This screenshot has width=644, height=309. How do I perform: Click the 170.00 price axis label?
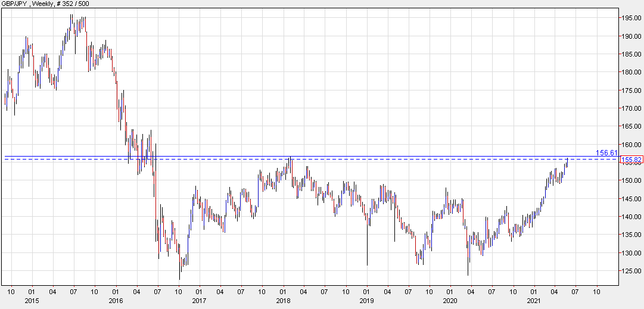[631, 108]
